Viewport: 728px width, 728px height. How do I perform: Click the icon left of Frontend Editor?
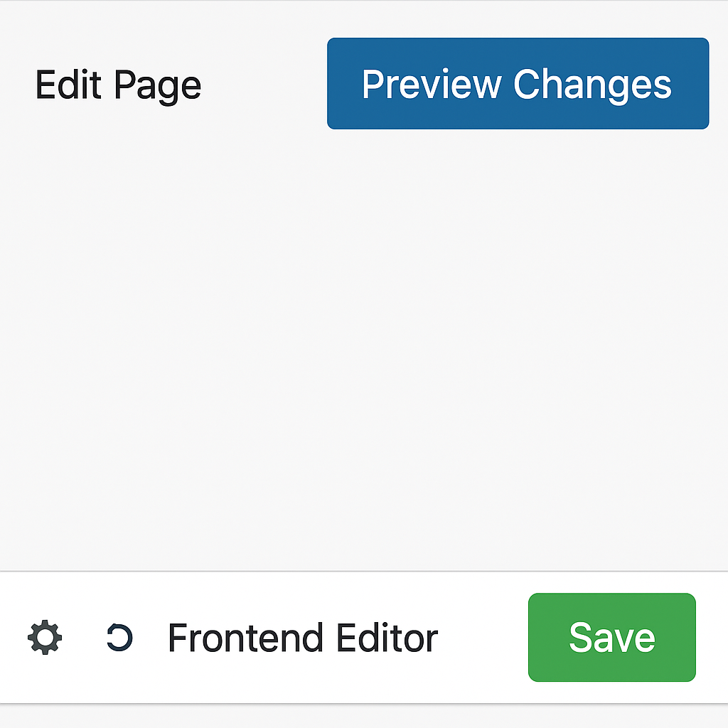point(119,638)
